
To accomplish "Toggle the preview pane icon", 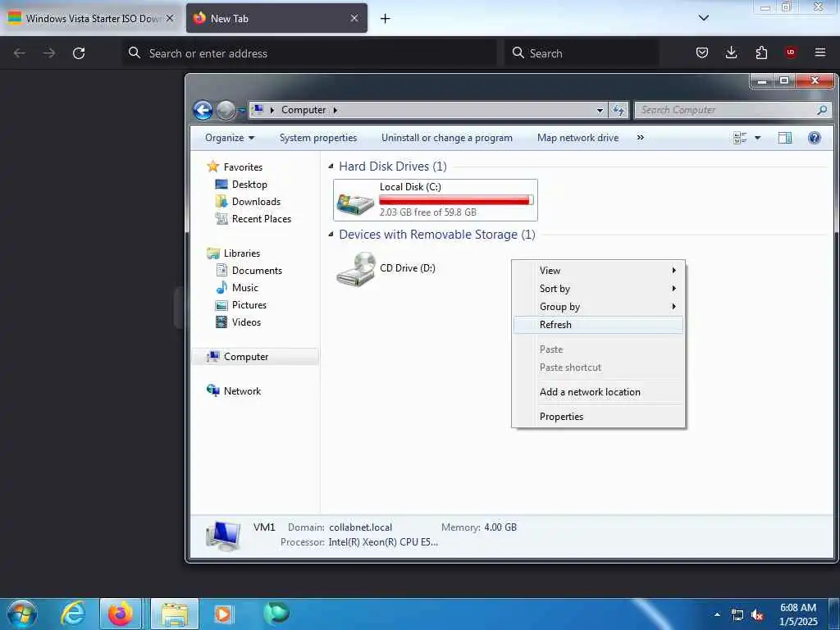I will [785, 138].
